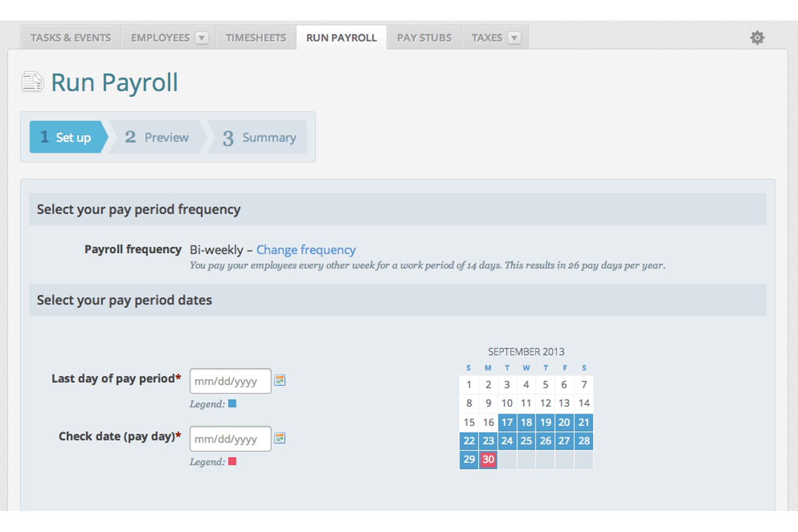Open calendar picker for last day of pay period
The width and height of the screenshot is (798, 532).
[x=280, y=381]
